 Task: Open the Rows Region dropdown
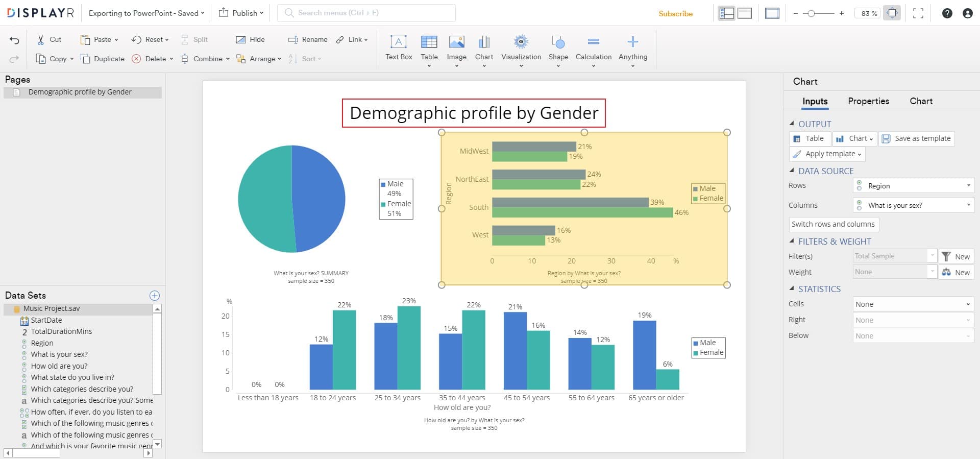[x=913, y=186]
